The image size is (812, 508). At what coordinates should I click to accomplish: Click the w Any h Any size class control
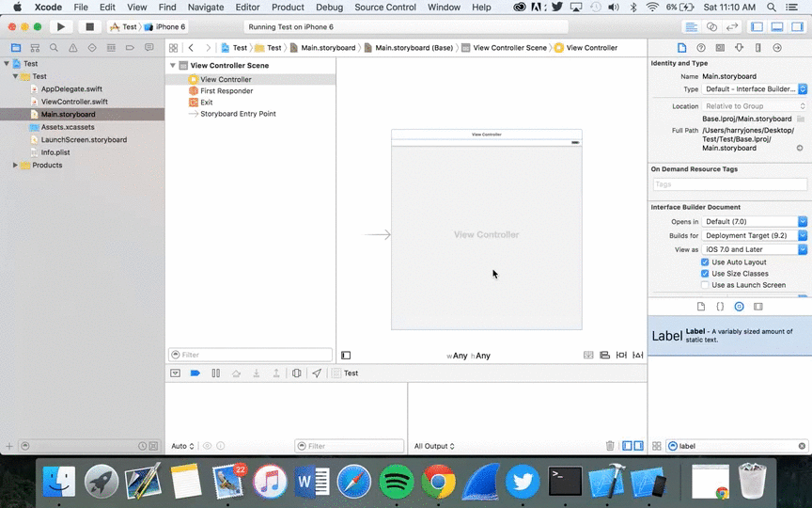(x=468, y=356)
